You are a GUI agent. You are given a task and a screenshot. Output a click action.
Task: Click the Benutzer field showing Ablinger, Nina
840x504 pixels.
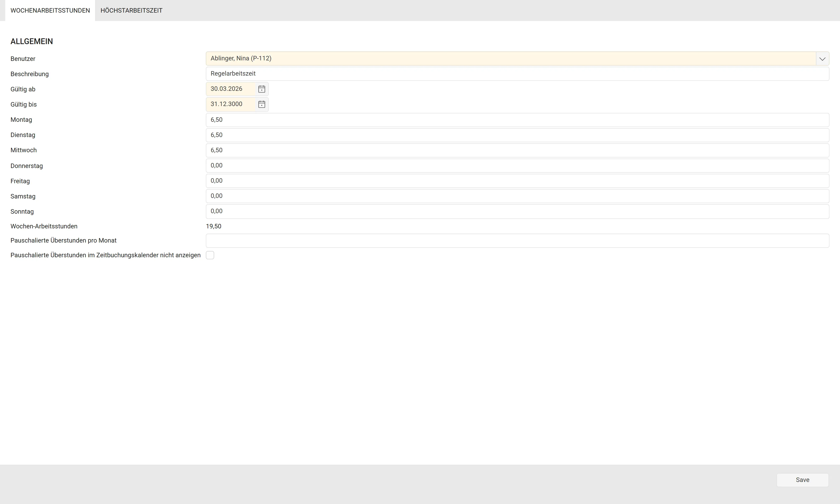(511, 59)
